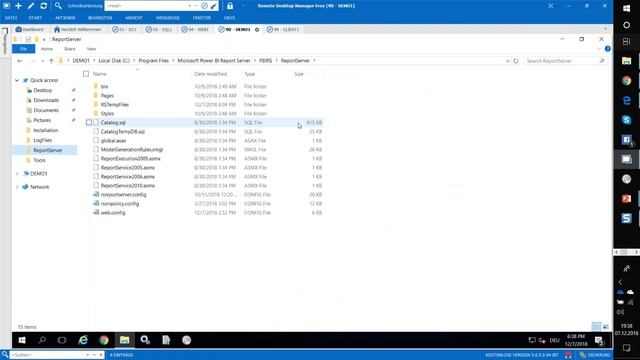The height and width of the screenshot is (360, 640).
Task: Click the new entry plus icon
Action: click(x=18, y=6)
